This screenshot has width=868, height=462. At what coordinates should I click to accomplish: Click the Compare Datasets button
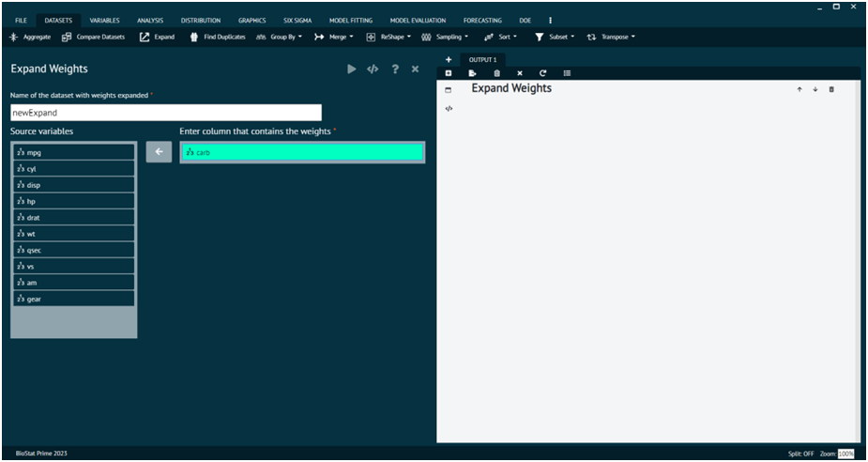pos(93,38)
